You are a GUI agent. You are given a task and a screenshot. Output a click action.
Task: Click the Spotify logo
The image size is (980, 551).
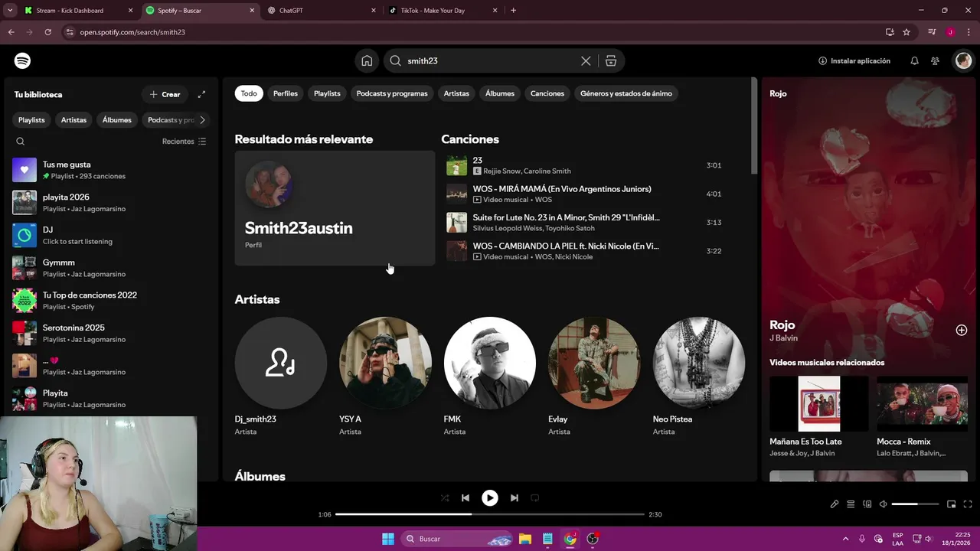[23, 60]
